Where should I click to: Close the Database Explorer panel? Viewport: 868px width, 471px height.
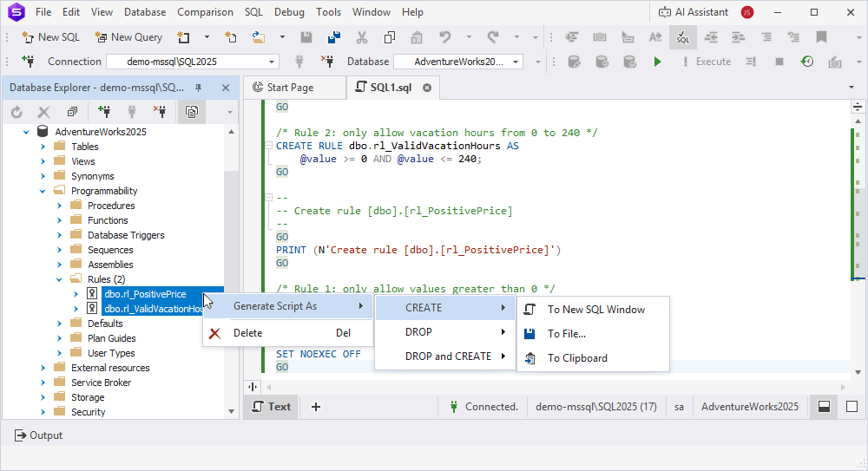tap(226, 88)
